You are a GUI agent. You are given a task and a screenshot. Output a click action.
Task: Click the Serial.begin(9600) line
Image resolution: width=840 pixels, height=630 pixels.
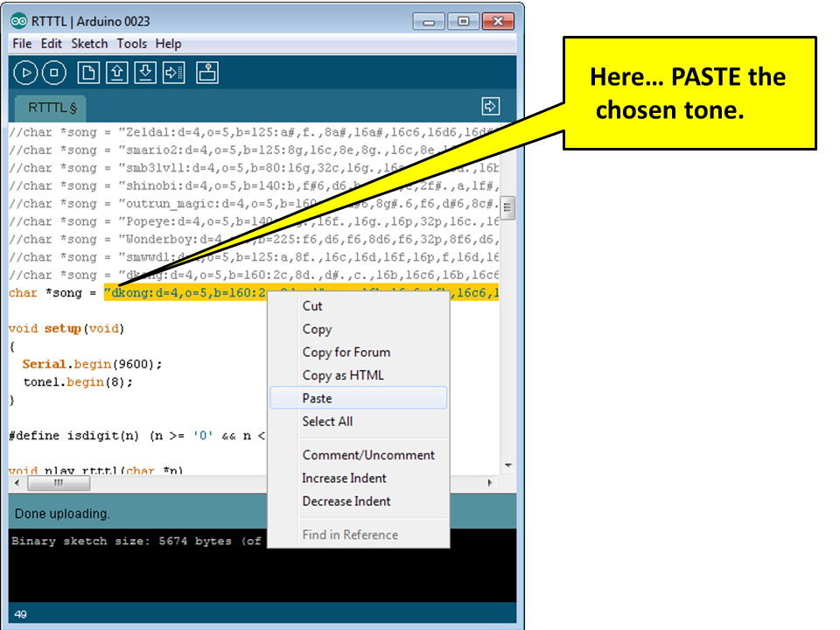(92, 364)
